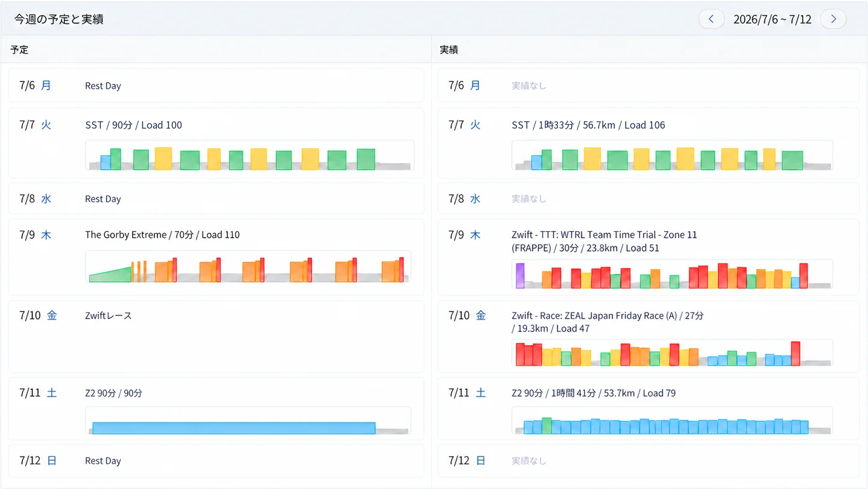The image size is (868, 489).
Task: Open SST / 90分 / Load 100 plan title
Action: pyautogui.click(x=133, y=125)
